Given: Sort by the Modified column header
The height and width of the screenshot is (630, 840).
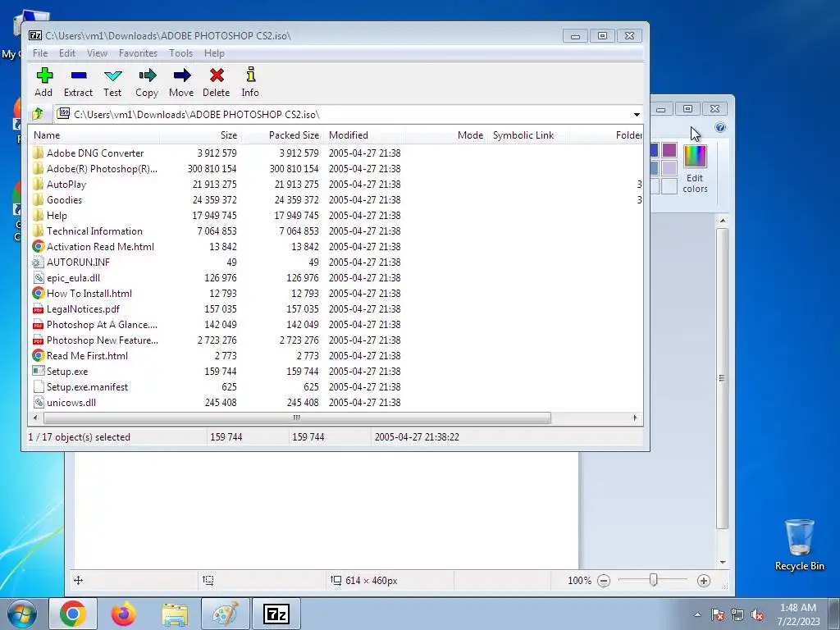Looking at the screenshot, I should pos(364,135).
